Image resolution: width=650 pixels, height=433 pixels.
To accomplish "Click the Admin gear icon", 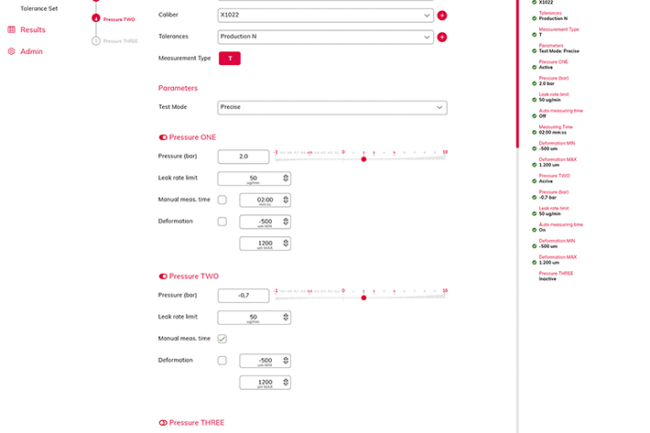I will (x=12, y=51).
